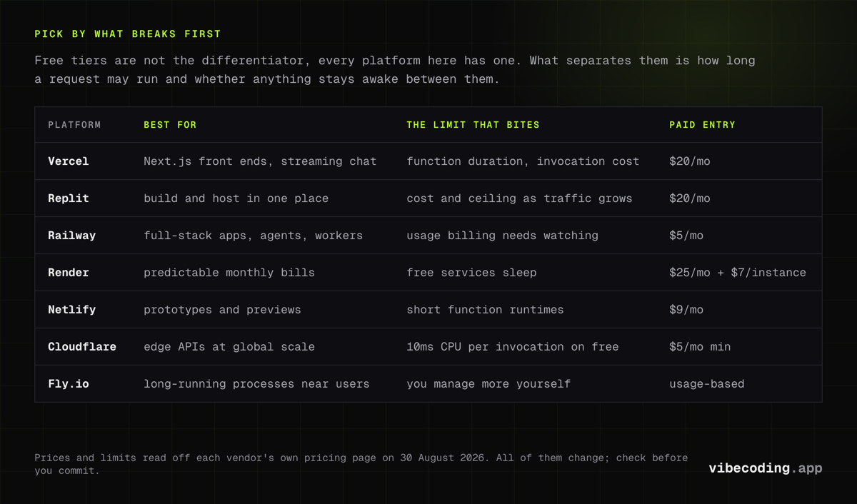Click 'predictable monthly bills' cell
The width and height of the screenshot is (857, 504).
tap(229, 273)
